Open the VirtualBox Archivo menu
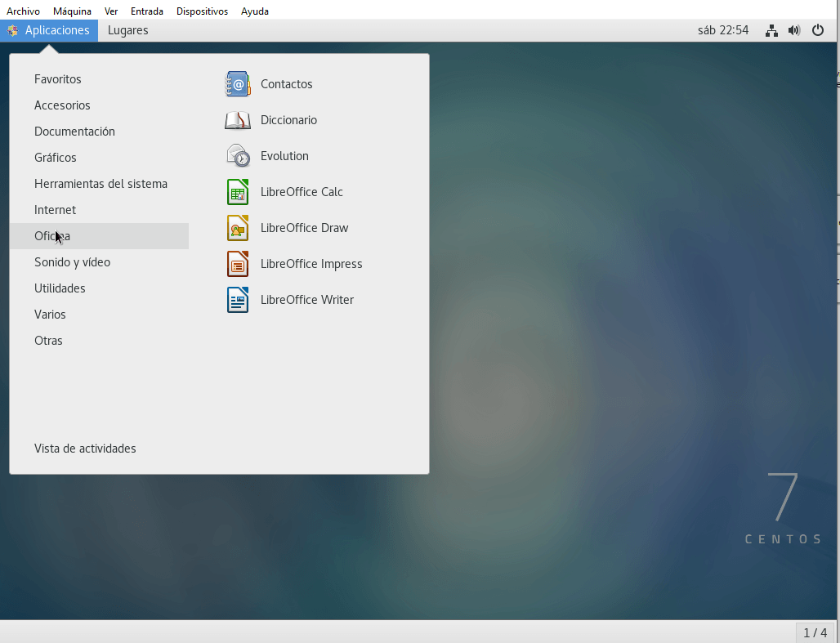The height and width of the screenshot is (643, 840). click(23, 11)
